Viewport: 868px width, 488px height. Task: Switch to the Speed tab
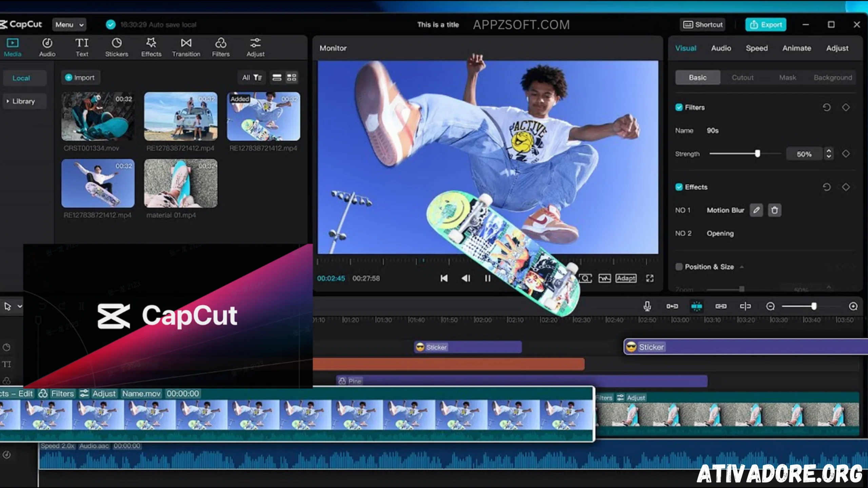[756, 48]
